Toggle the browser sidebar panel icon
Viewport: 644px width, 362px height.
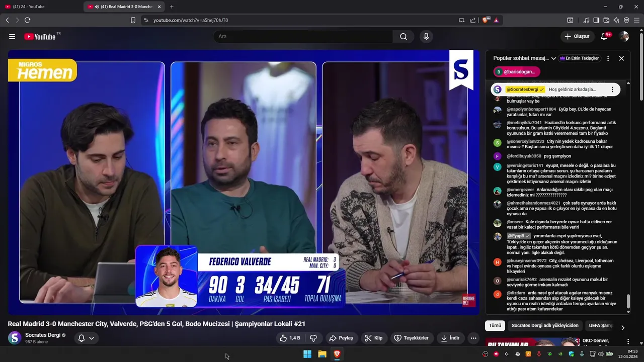pos(596,20)
